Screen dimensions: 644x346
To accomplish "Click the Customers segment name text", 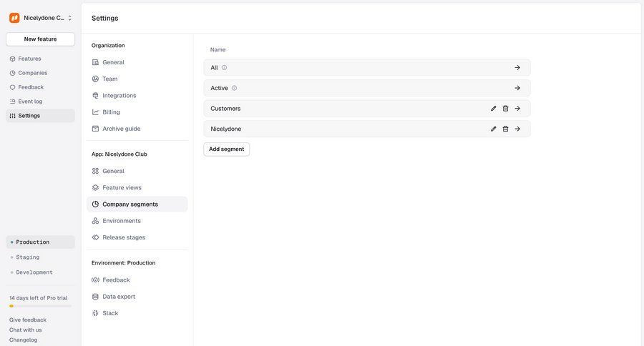I will [225, 109].
